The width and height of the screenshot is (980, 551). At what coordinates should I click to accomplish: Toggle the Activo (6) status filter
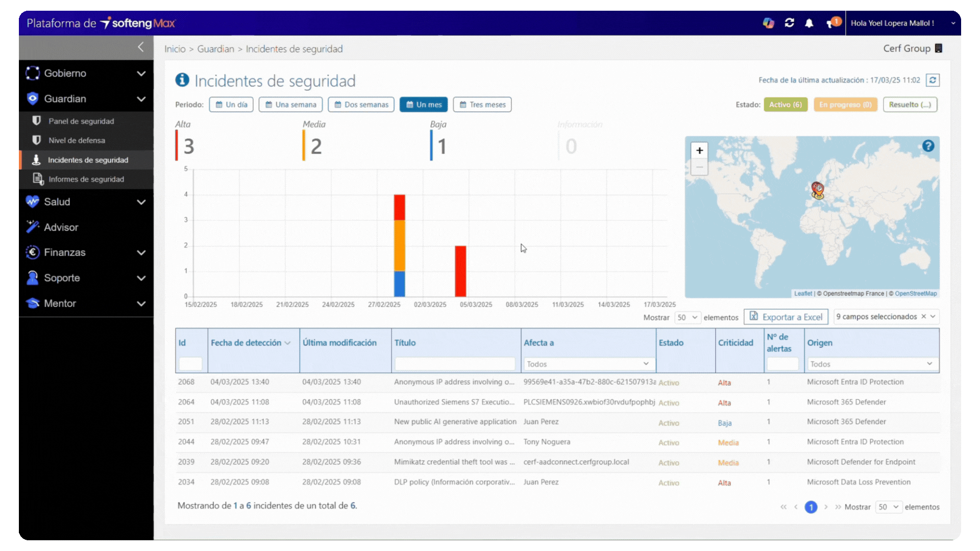(x=785, y=105)
